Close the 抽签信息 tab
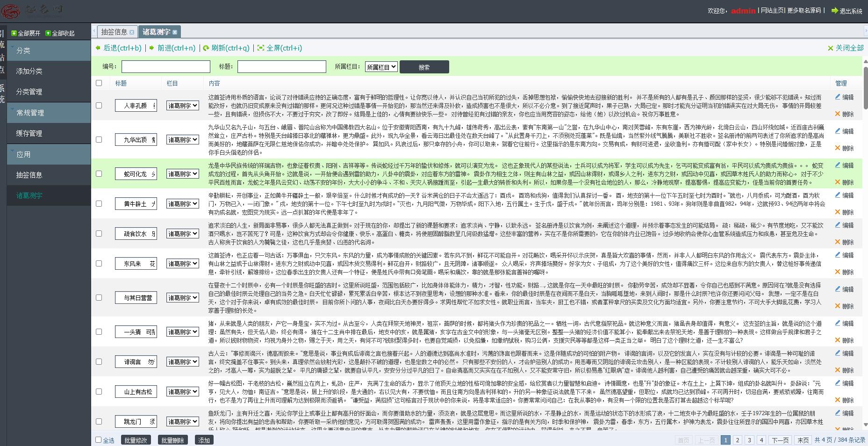This screenshot has width=868, height=446. pyautogui.click(x=132, y=32)
